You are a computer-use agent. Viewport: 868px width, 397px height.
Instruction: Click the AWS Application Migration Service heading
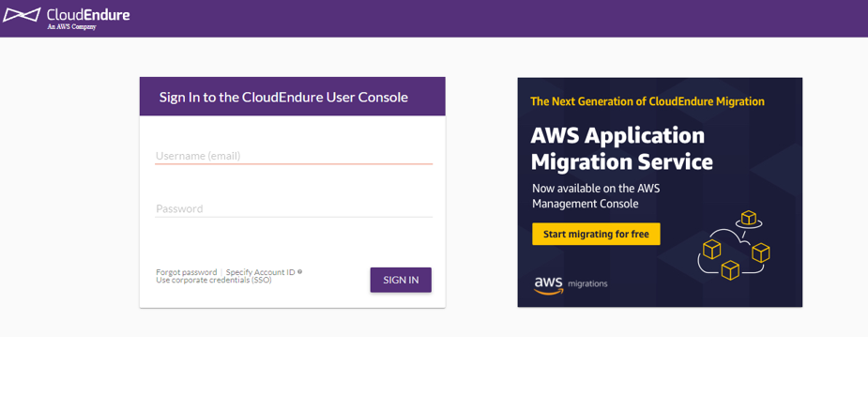(x=621, y=149)
